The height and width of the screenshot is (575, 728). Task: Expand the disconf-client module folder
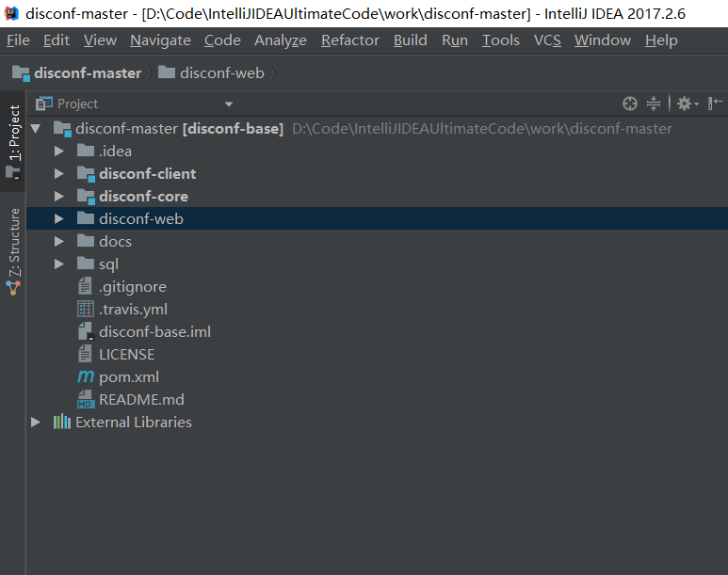click(59, 173)
